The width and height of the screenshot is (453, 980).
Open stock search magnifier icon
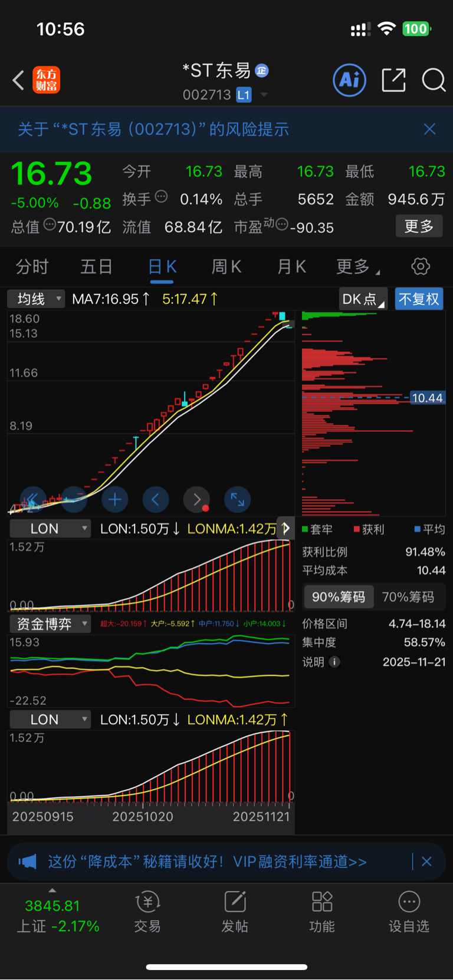coord(434,80)
